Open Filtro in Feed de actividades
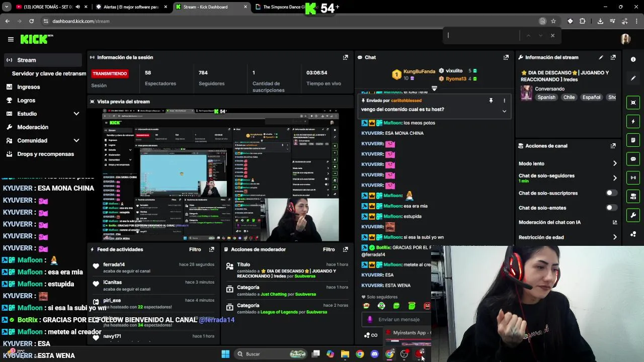 tap(195, 249)
